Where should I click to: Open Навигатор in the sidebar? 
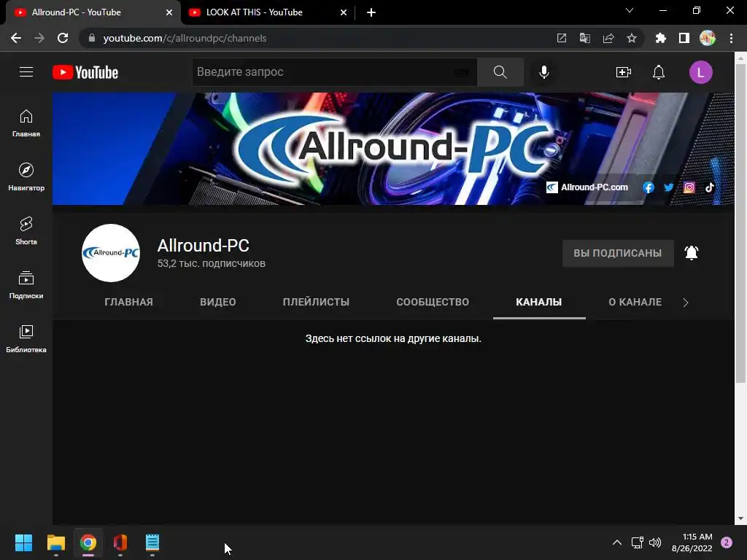[x=26, y=177]
